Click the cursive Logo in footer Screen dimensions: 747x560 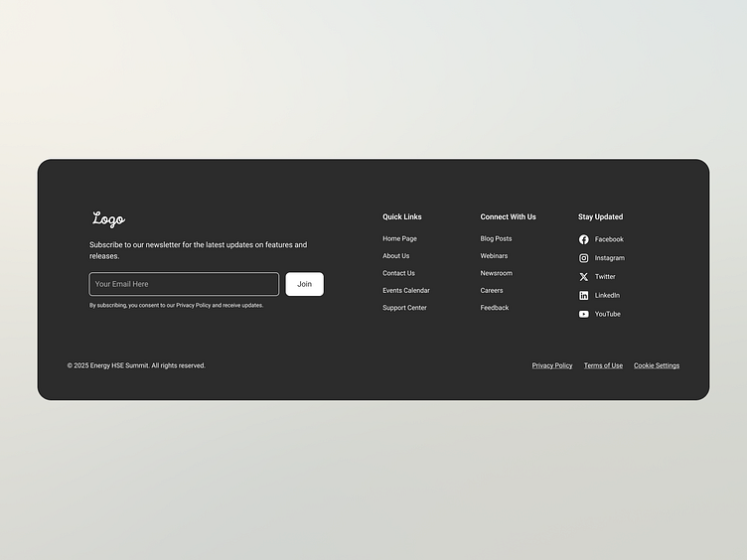[x=108, y=219]
